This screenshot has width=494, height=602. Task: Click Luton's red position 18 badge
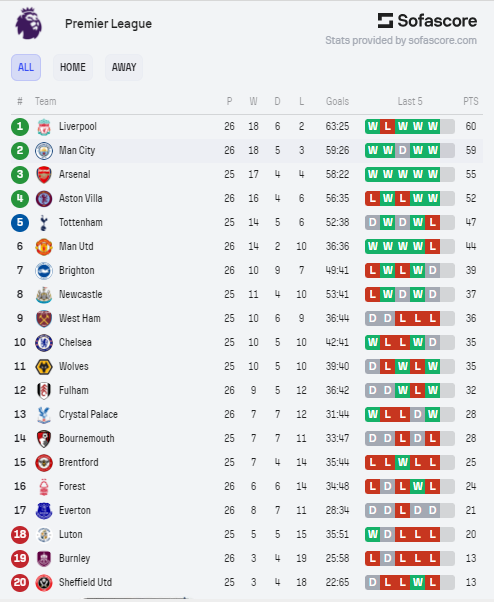point(20,534)
